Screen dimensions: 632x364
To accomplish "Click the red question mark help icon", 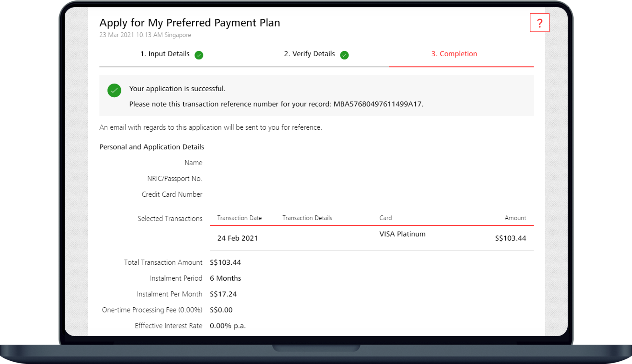I will tap(539, 23).
